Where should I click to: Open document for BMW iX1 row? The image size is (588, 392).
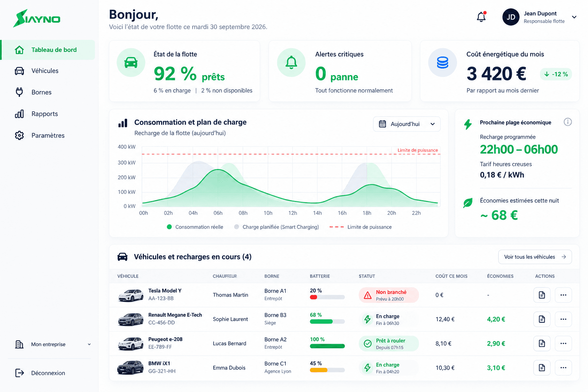pos(542,368)
